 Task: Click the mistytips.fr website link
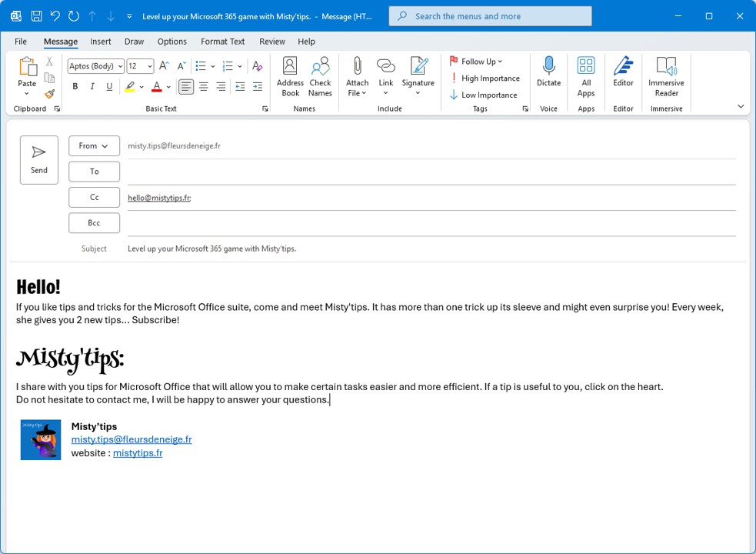(138, 453)
